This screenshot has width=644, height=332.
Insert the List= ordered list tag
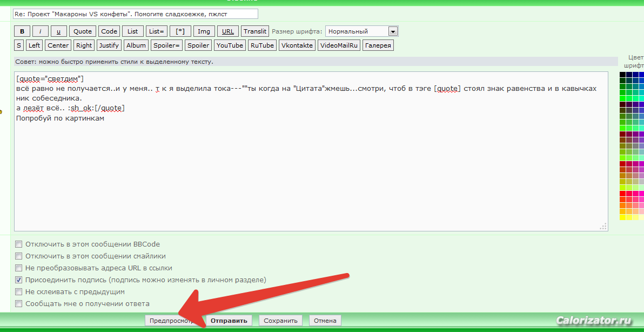pos(157,31)
